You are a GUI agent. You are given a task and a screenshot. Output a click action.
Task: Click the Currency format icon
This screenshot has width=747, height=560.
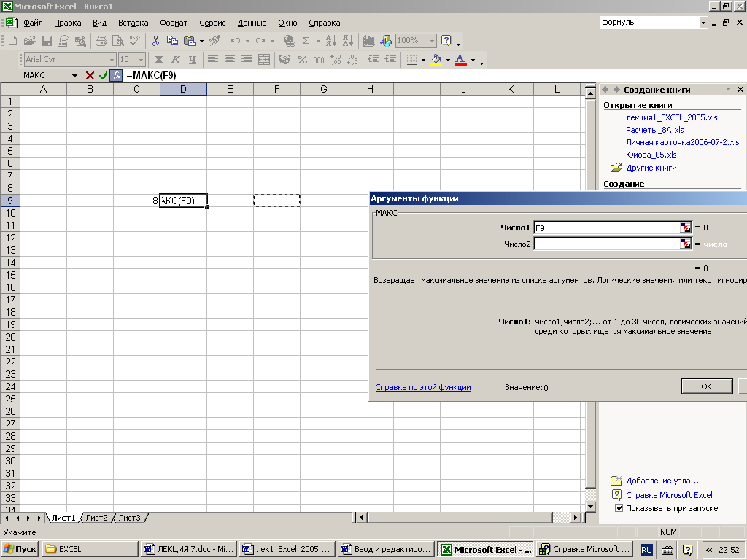tap(285, 60)
